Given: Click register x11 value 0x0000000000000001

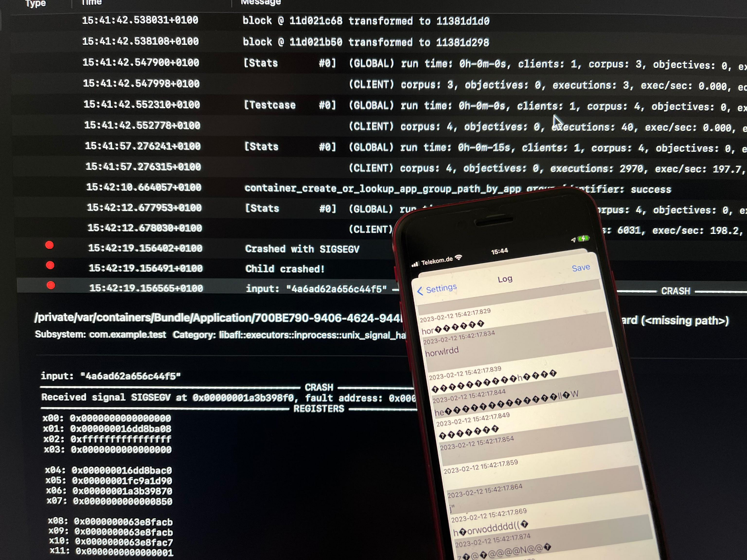Looking at the screenshot, I should click(124, 552).
